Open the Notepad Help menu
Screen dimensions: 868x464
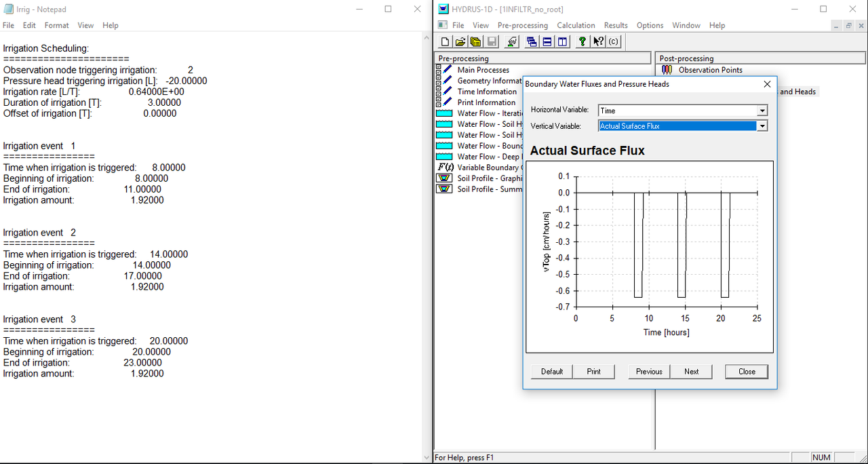pyautogui.click(x=111, y=25)
